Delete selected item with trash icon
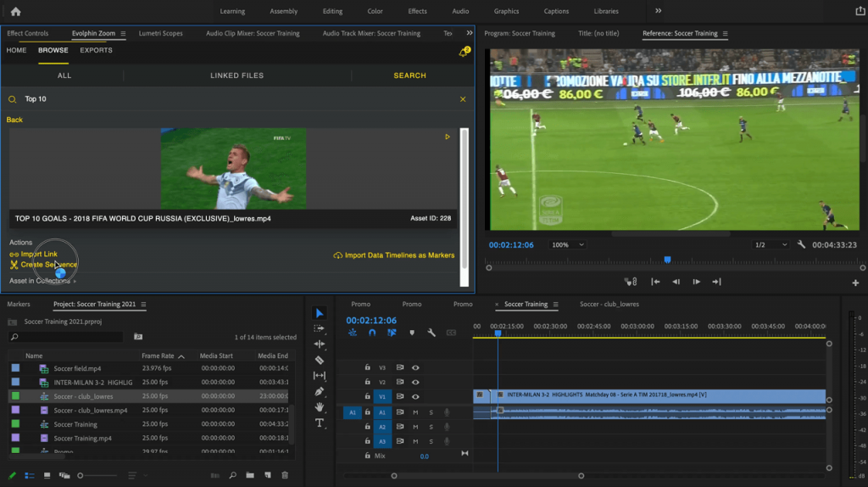The height and width of the screenshot is (487, 868). 285,475
